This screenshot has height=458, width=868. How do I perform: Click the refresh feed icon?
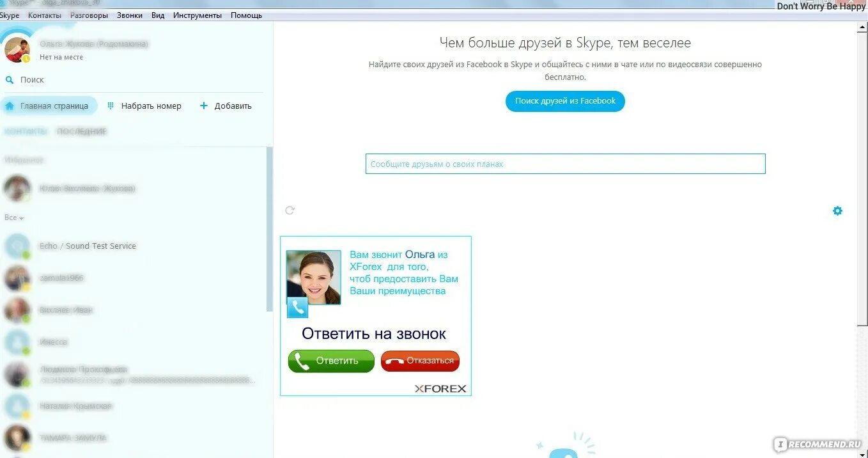[x=290, y=210]
